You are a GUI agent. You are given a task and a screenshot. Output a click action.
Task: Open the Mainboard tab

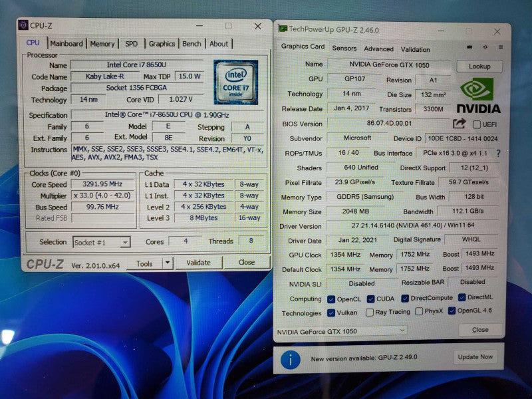tap(66, 43)
